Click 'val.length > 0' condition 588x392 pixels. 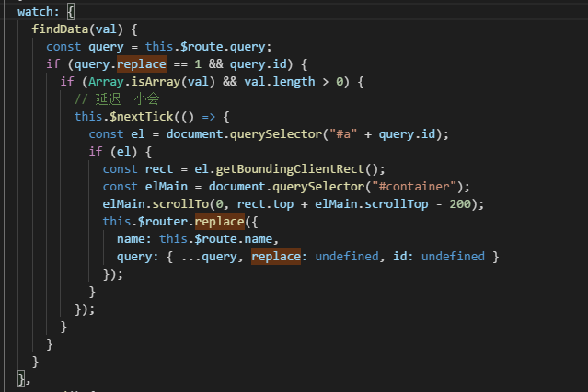296,82
